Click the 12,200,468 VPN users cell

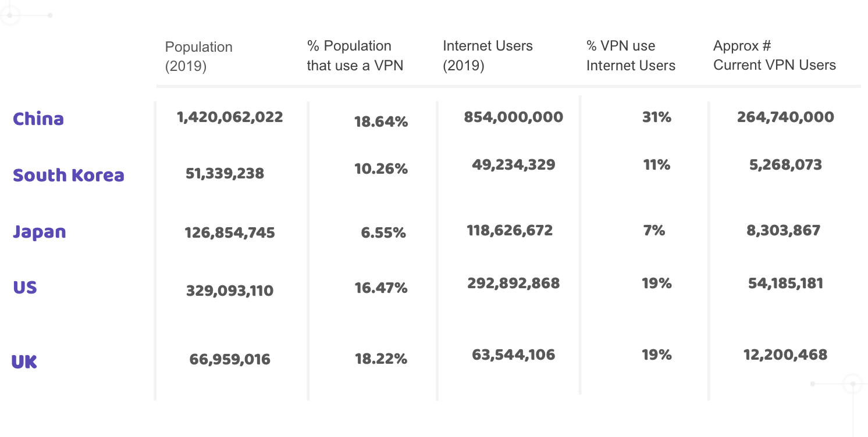click(x=785, y=354)
